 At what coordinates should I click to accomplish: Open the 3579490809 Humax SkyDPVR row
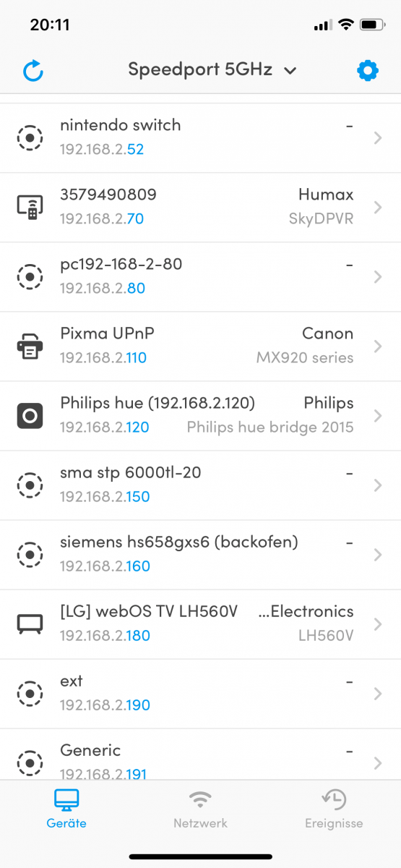(x=200, y=207)
